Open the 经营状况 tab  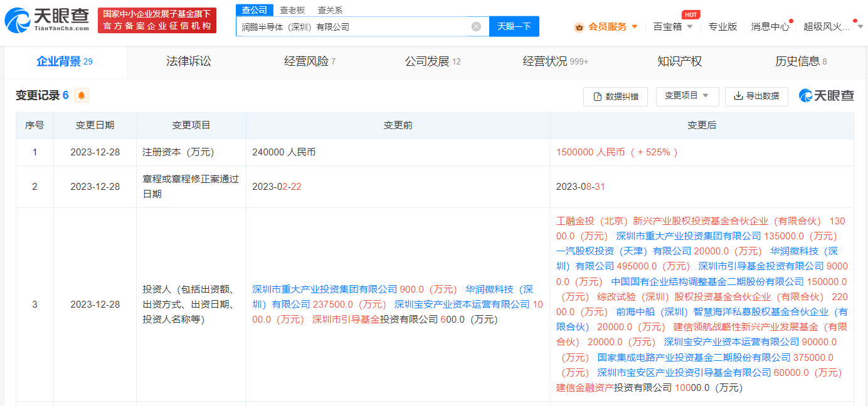556,61
